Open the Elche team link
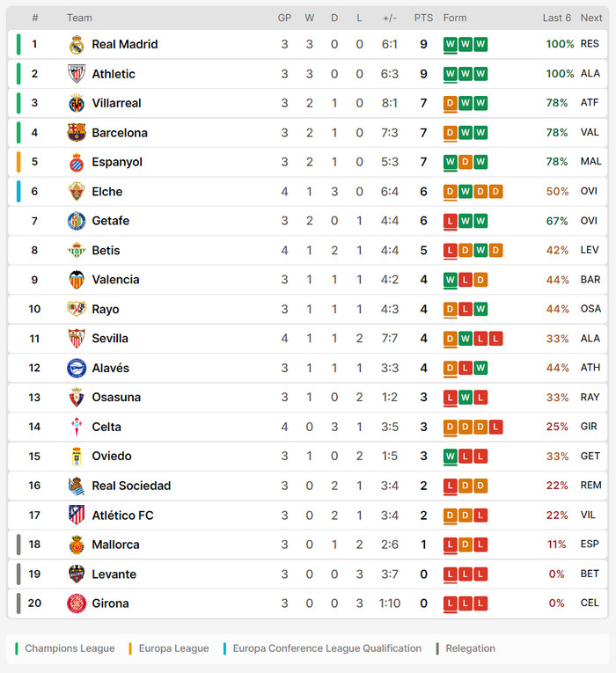The height and width of the screenshot is (673, 616). pyautogui.click(x=107, y=192)
